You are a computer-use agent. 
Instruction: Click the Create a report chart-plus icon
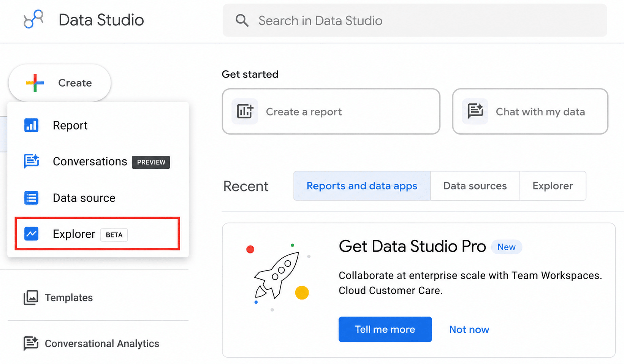(x=245, y=111)
